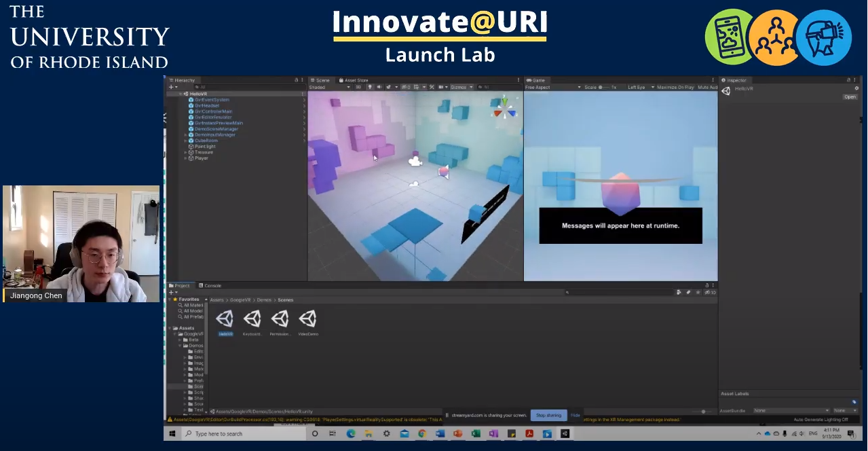Select the VideoDemo scene asset in Project
Image resolution: width=868 pixels, height=451 pixels.
tap(307, 319)
